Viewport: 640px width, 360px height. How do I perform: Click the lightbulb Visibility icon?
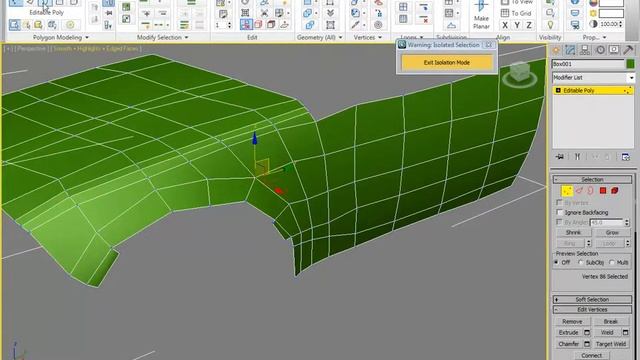point(550,25)
